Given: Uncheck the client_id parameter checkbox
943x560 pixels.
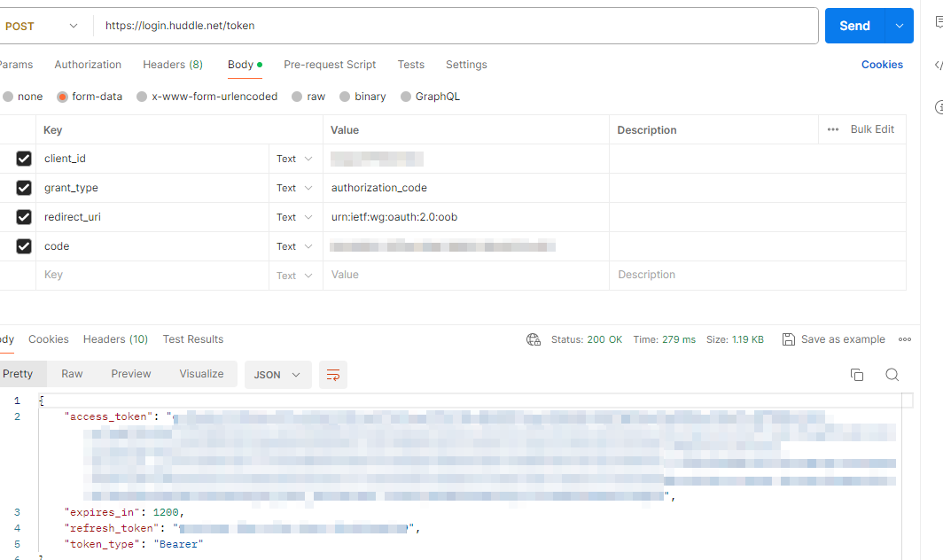Looking at the screenshot, I should [x=24, y=159].
